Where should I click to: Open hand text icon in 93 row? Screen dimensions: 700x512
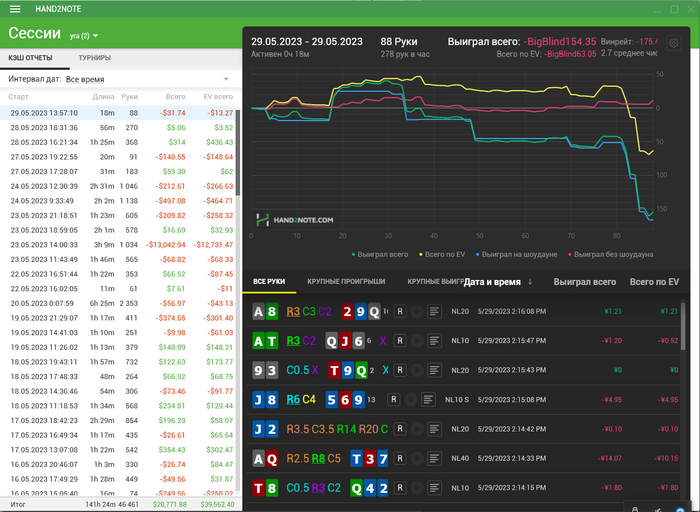tap(434, 370)
